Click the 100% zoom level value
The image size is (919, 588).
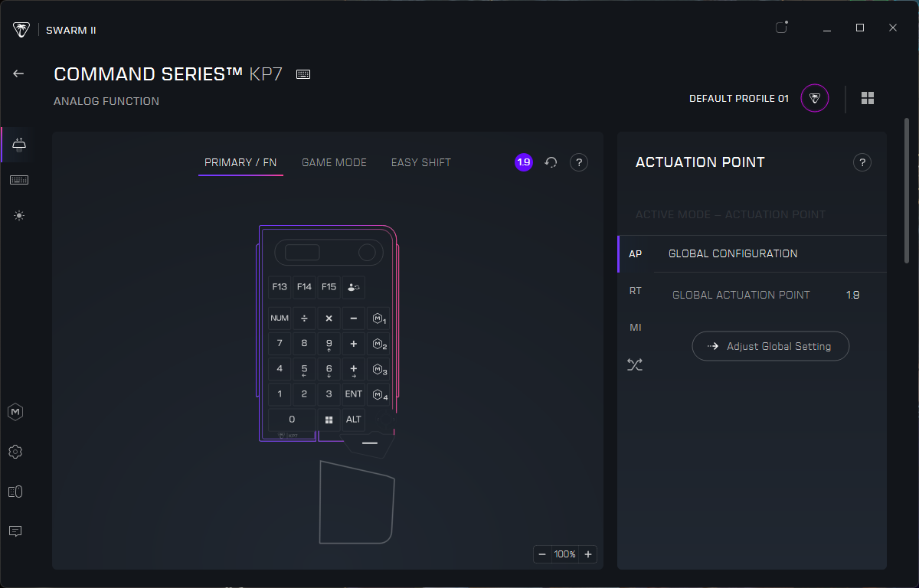coord(565,554)
